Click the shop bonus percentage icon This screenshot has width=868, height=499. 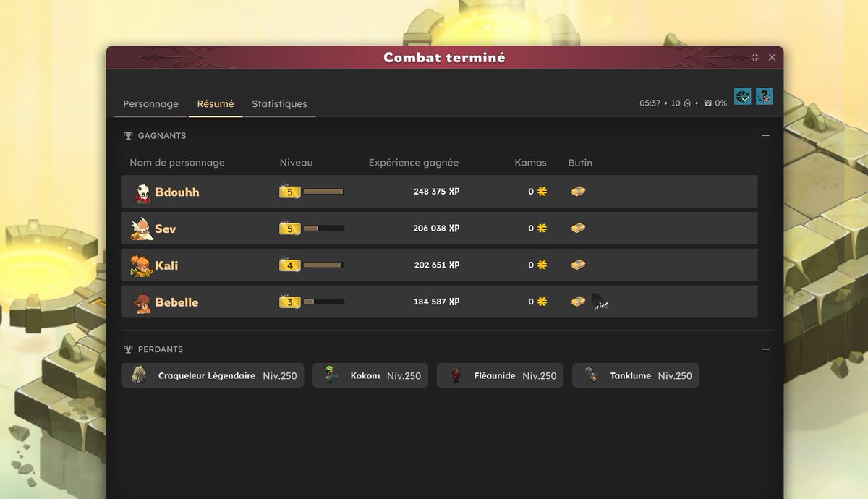click(x=708, y=103)
